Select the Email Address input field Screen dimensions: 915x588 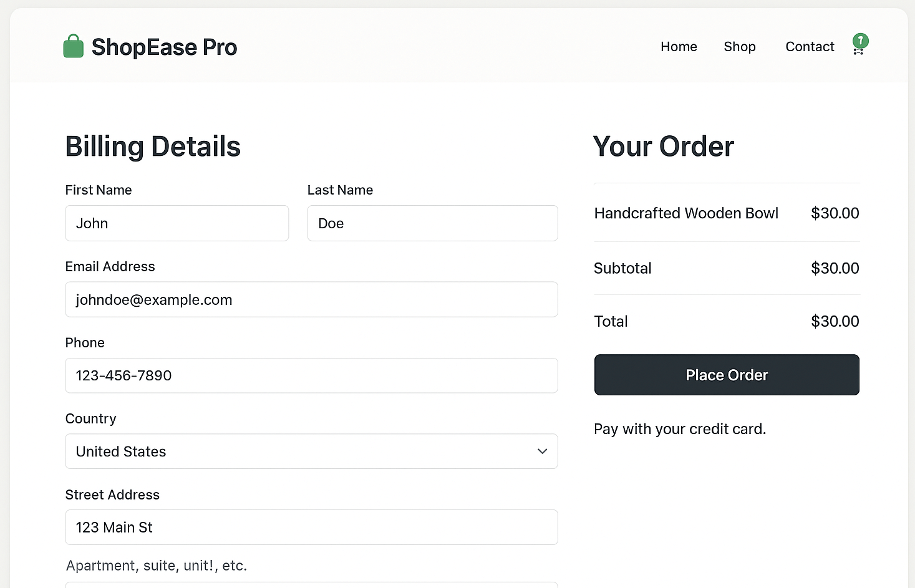pyautogui.click(x=311, y=300)
